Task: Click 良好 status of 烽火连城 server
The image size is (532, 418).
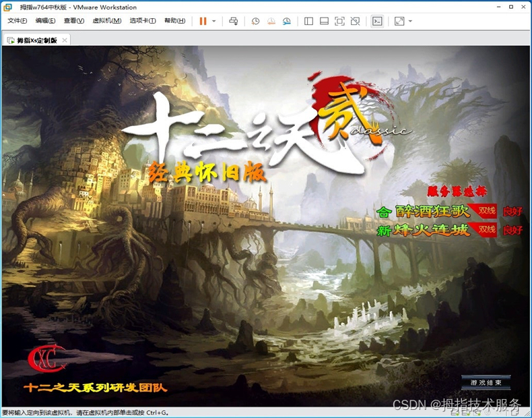Action: (x=512, y=230)
